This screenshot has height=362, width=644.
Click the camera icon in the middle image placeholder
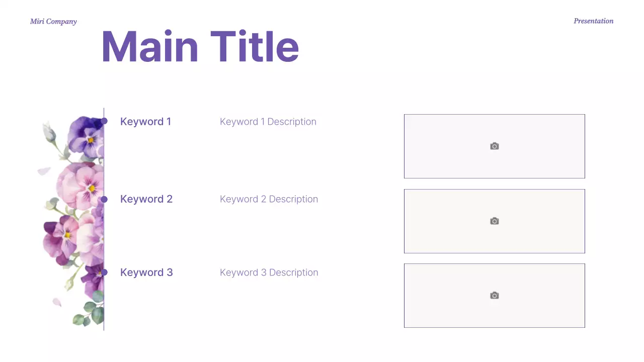(x=495, y=221)
